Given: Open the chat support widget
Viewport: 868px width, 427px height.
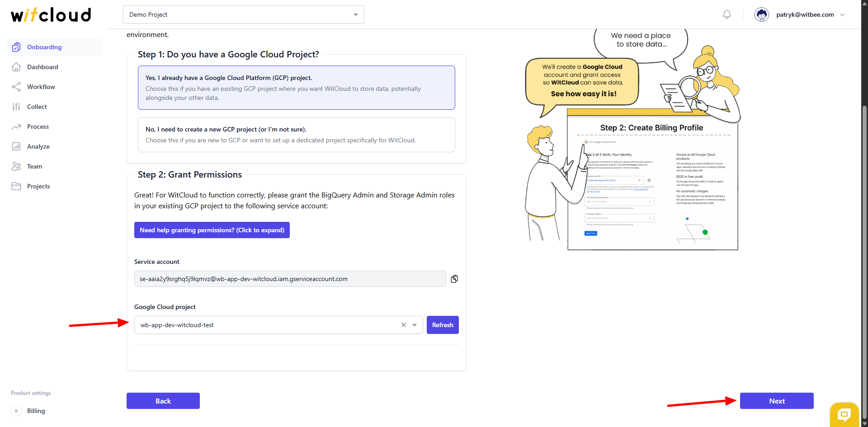Looking at the screenshot, I should click(844, 414).
